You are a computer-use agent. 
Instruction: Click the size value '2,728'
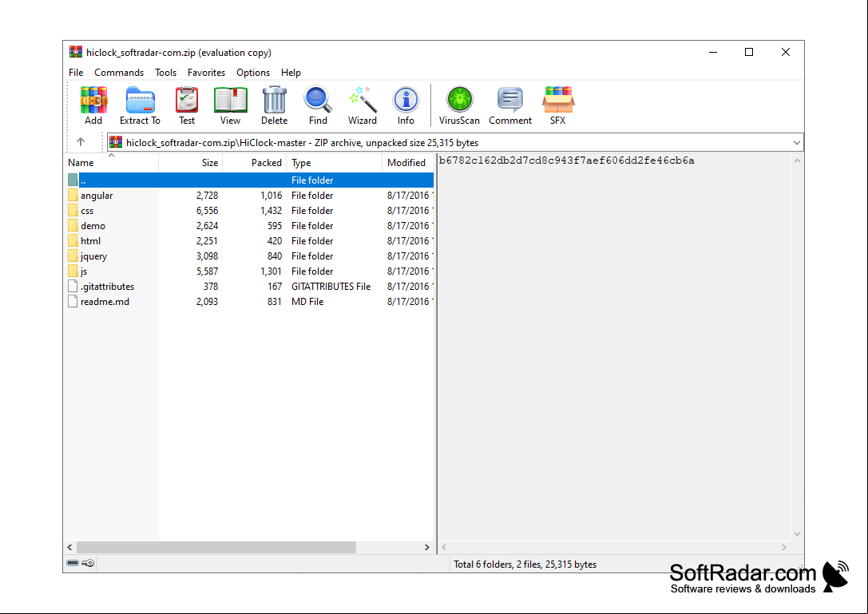tap(207, 196)
